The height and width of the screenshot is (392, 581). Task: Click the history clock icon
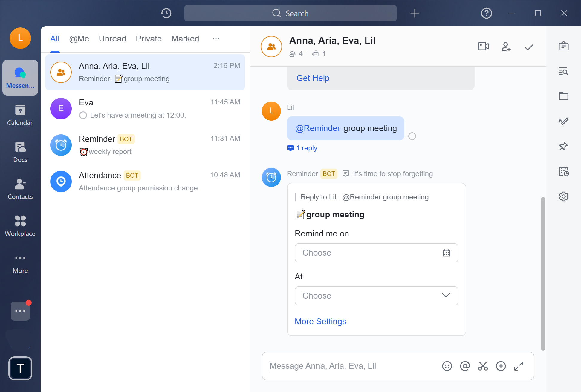(x=166, y=13)
